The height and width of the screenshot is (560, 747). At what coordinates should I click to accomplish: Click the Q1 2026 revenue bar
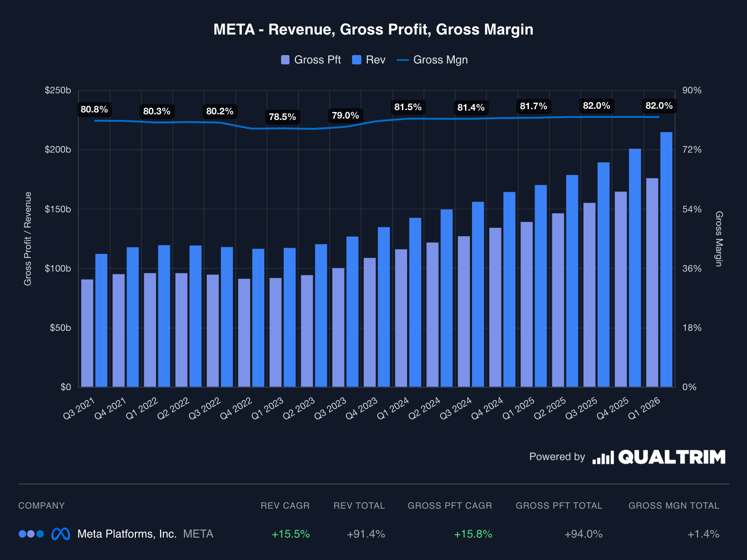pos(666,259)
